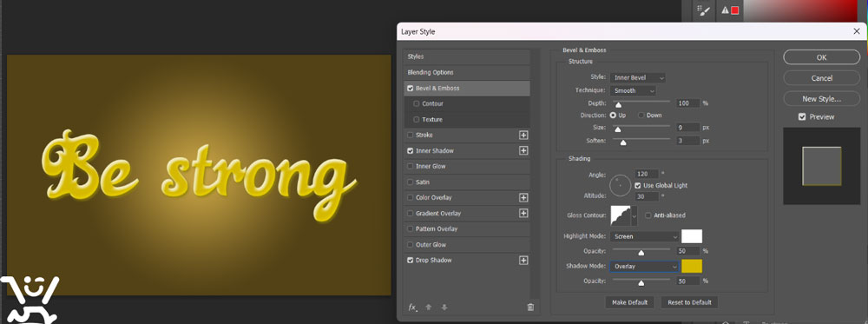Select the Drop Shadow effect row label
The width and height of the screenshot is (868, 324).
click(x=433, y=261)
